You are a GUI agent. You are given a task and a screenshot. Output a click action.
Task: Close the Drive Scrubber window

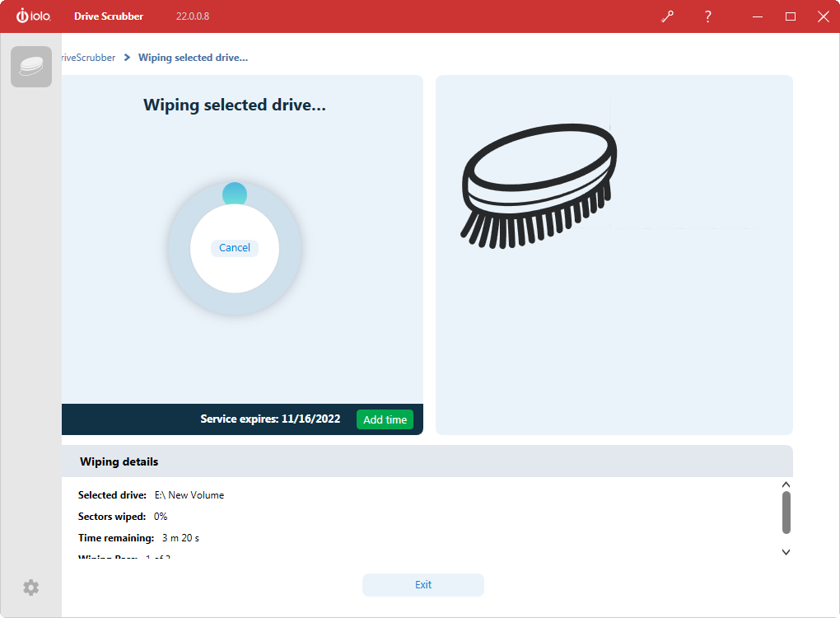[x=823, y=16]
